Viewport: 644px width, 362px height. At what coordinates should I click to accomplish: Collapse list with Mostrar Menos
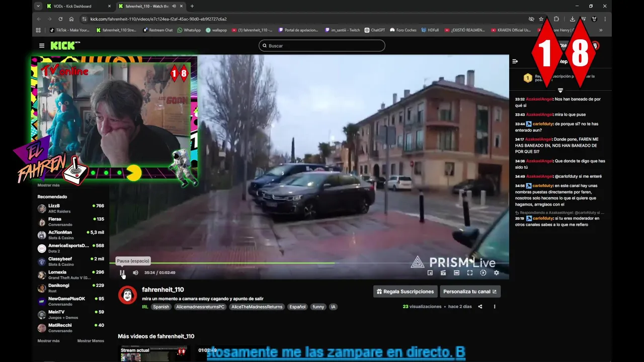(91, 341)
